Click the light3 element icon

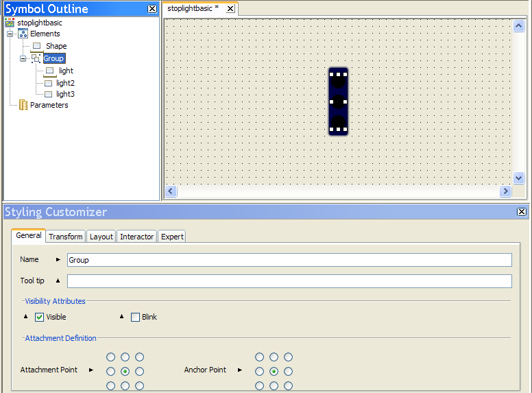click(x=48, y=94)
